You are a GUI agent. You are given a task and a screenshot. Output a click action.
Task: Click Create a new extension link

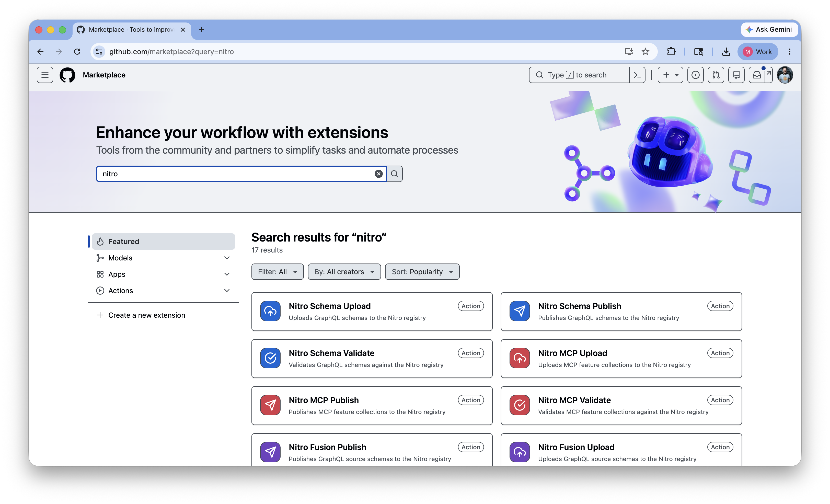click(x=146, y=315)
